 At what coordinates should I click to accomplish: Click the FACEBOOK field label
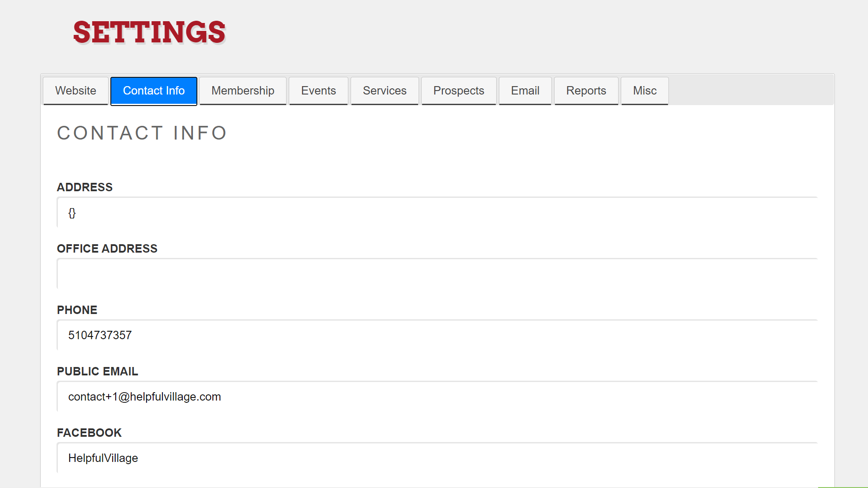click(x=89, y=433)
